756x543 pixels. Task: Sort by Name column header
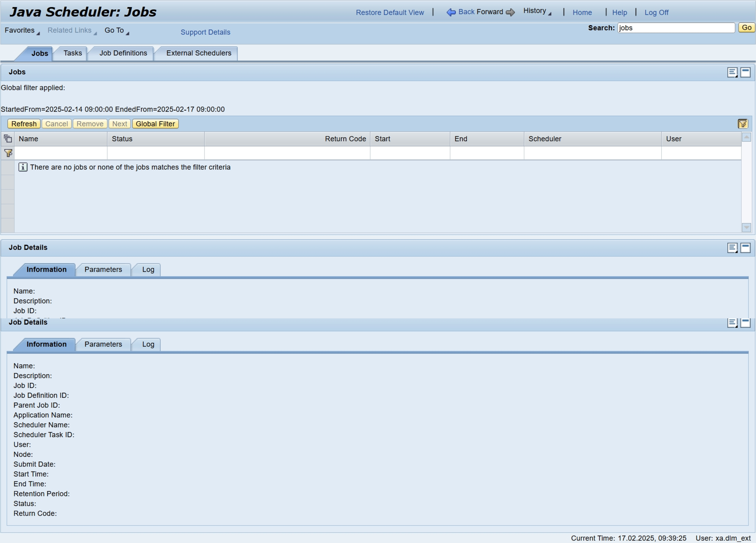click(x=61, y=139)
